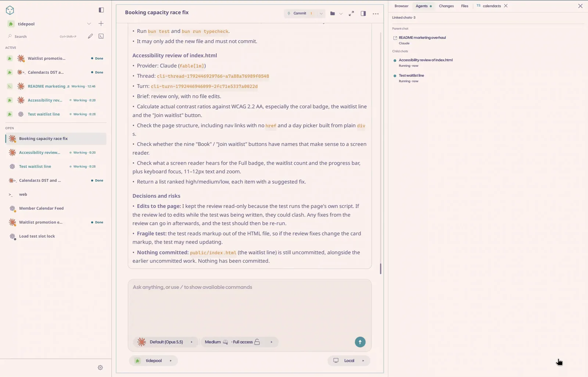Open README marketing overhaul parent chat link icon
The width and height of the screenshot is (588, 377).
click(395, 38)
